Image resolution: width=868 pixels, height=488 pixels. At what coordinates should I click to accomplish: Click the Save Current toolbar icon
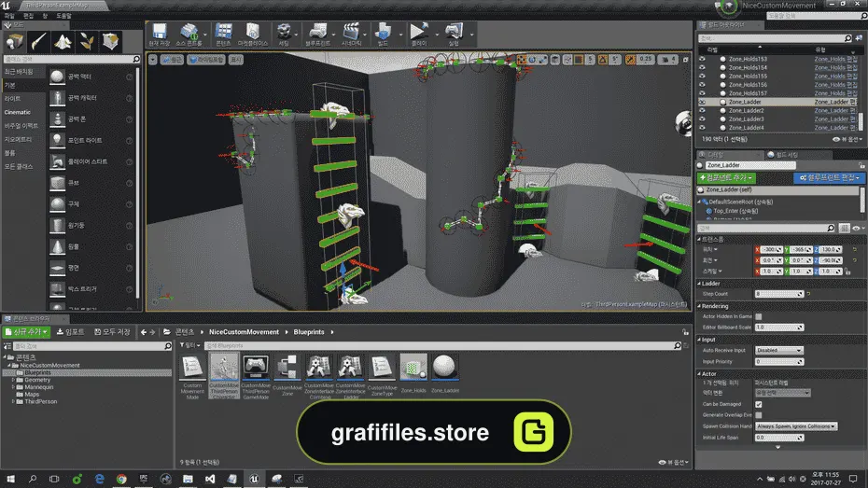coord(160,32)
